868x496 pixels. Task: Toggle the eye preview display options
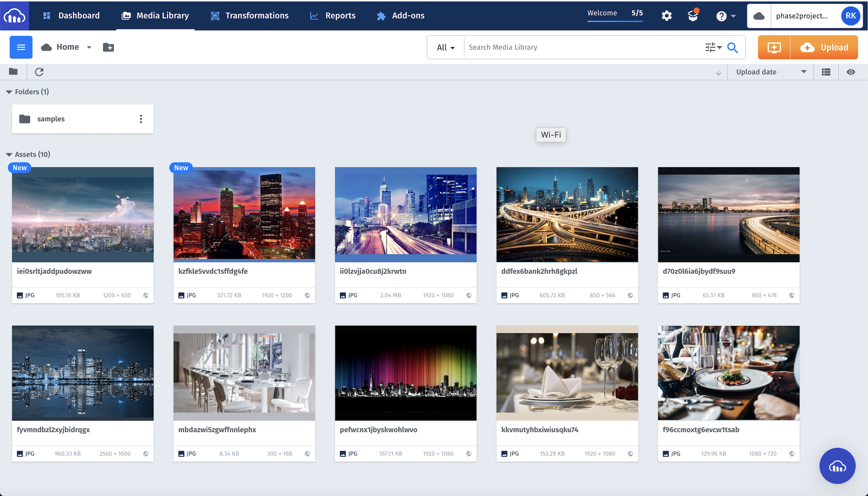click(x=851, y=72)
